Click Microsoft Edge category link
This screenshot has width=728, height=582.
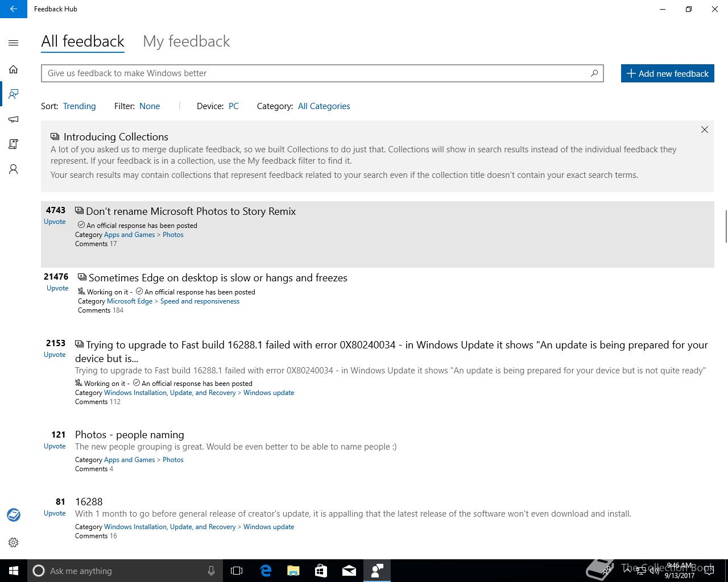point(130,301)
